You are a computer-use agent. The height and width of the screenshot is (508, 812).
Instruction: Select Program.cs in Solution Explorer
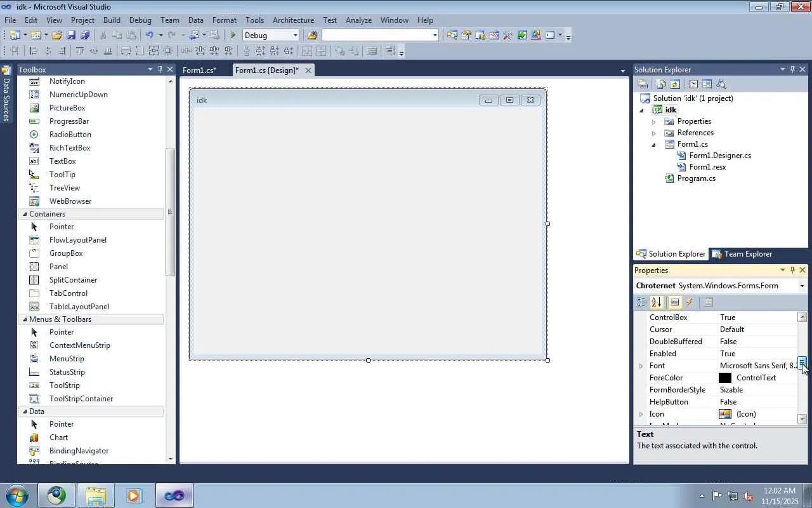coord(696,178)
